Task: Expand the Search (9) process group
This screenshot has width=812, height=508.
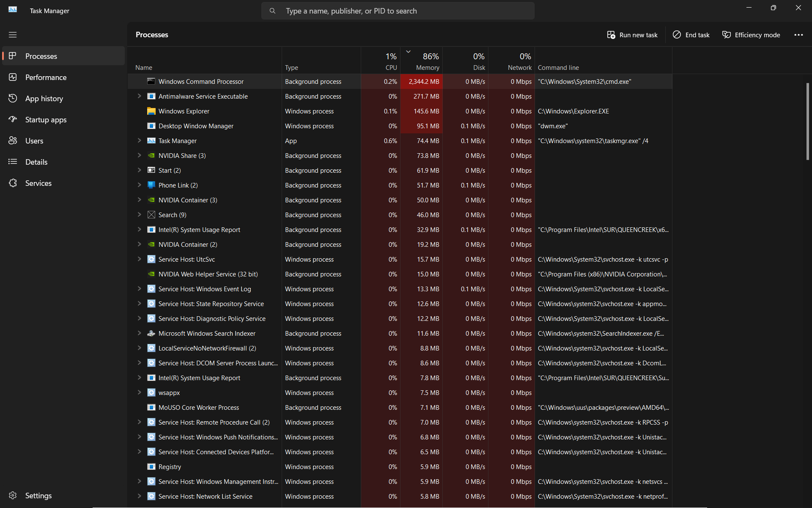Action: [139, 215]
